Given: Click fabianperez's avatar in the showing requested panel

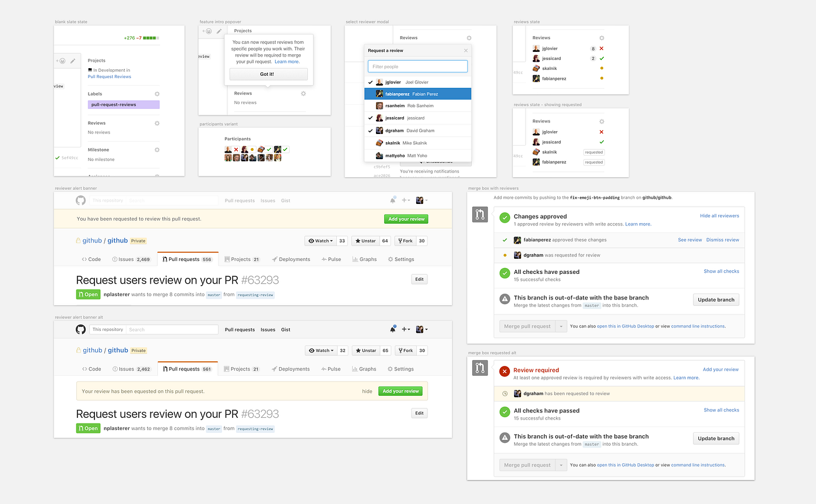Looking at the screenshot, I should (x=536, y=162).
